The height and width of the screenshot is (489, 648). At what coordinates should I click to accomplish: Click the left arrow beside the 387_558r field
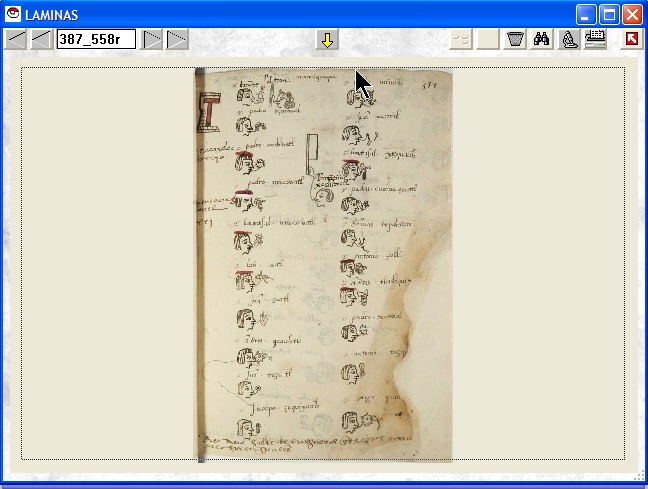pos(41,40)
